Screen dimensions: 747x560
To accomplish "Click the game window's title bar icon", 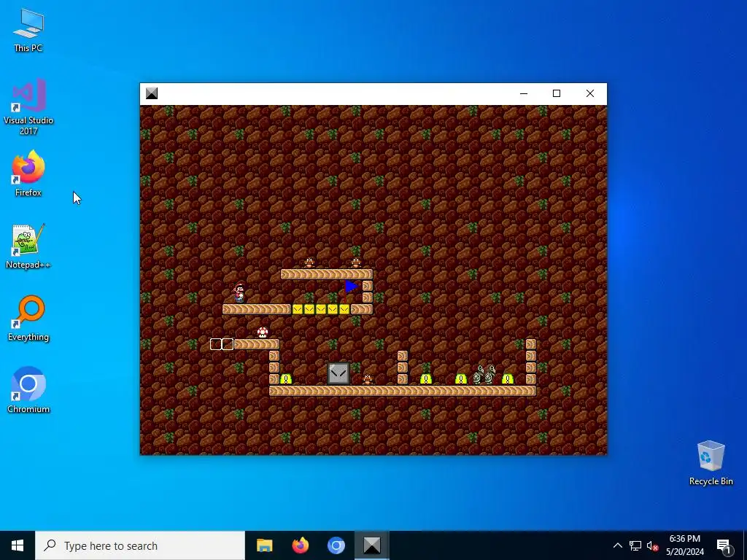I will (152, 93).
